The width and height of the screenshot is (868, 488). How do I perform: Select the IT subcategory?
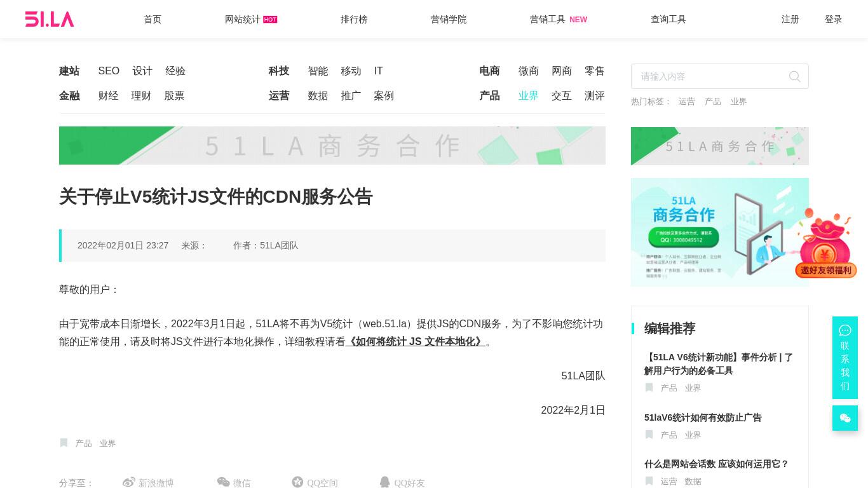(378, 71)
